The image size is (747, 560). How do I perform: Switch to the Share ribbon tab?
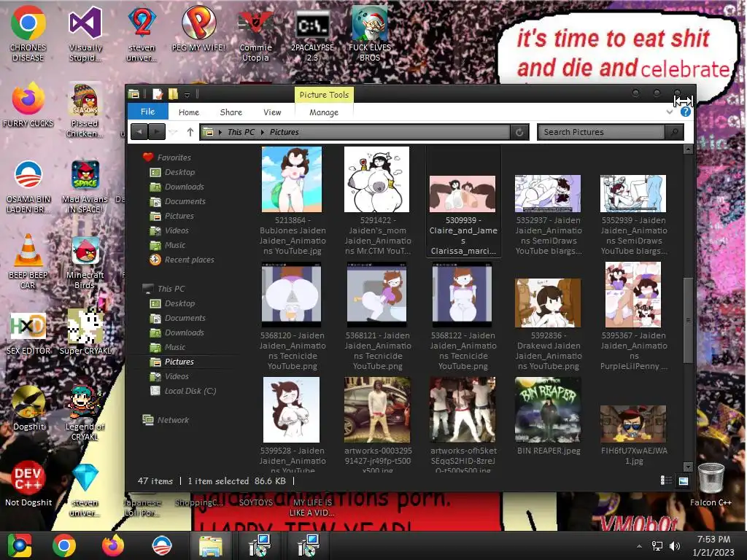point(231,112)
